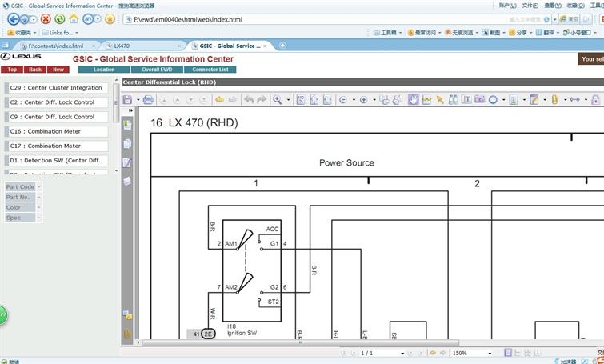Image resolution: width=604 pixels, height=364 pixels.
Task: Click the browser Home icon
Action: (74, 19)
